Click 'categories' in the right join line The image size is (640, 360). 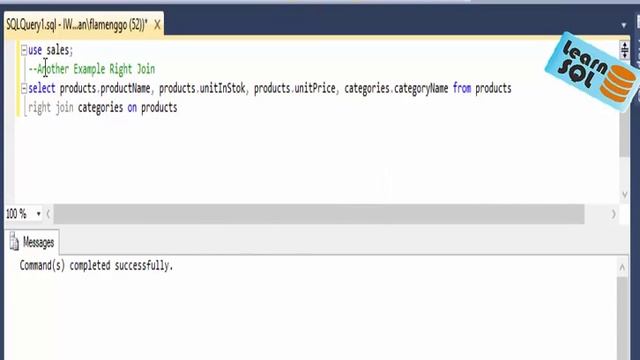[100, 108]
